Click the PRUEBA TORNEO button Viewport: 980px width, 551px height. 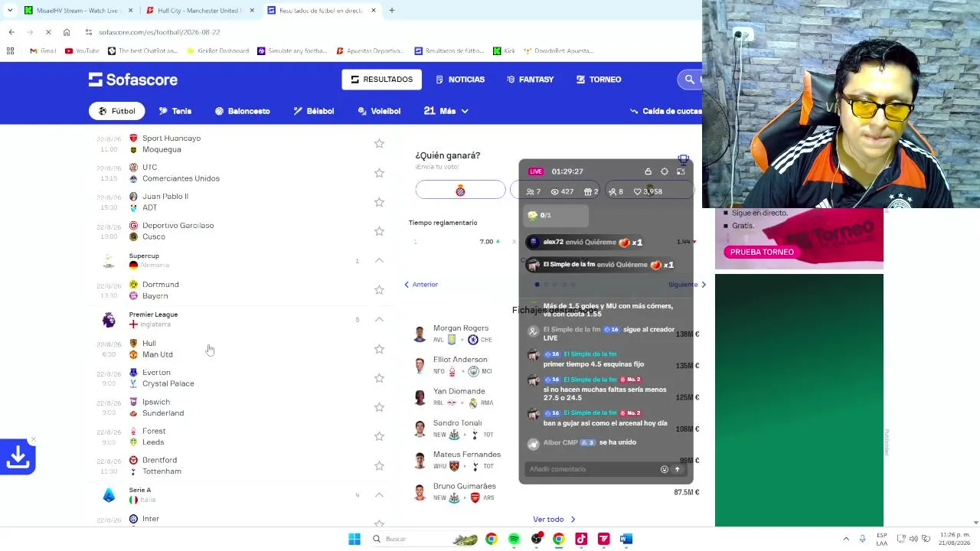point(762,252)
